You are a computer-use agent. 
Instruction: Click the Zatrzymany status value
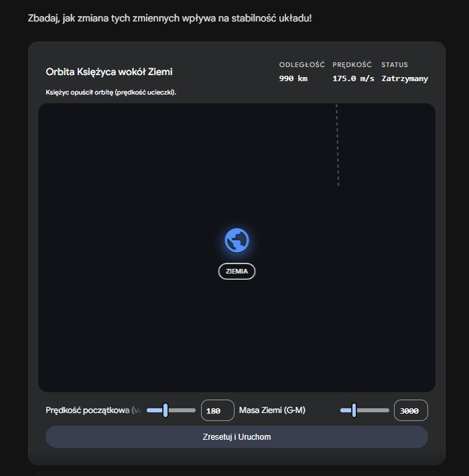pyautogui.click(x=405, y=78)
